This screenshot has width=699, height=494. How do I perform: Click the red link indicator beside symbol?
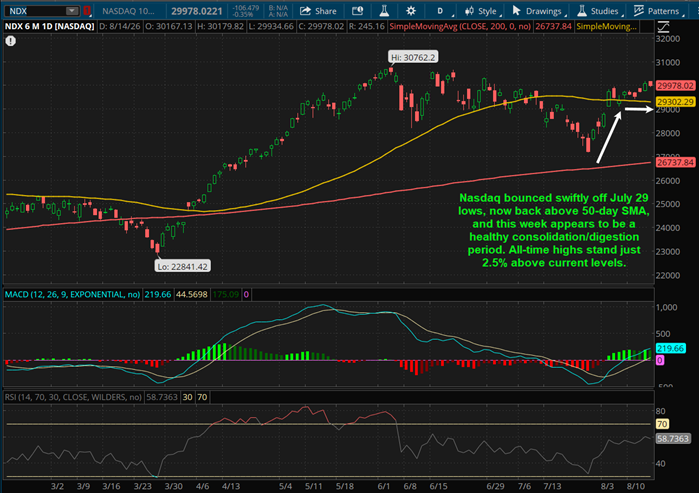[87, 11]
